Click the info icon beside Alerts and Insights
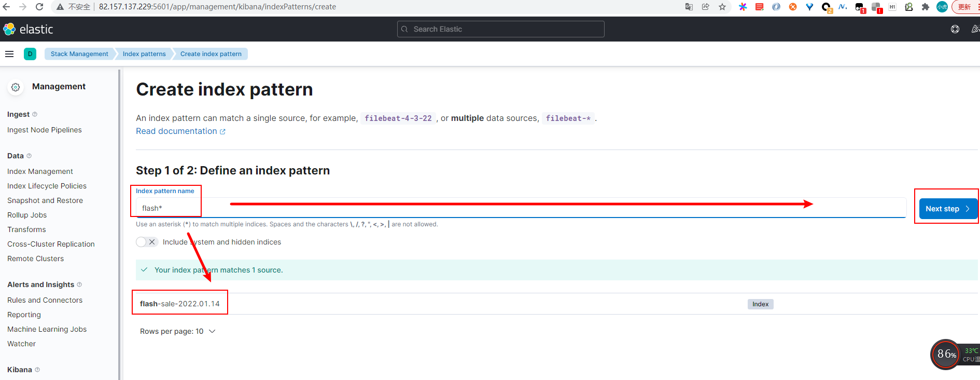The image size is (980, 380). point(79,284)
